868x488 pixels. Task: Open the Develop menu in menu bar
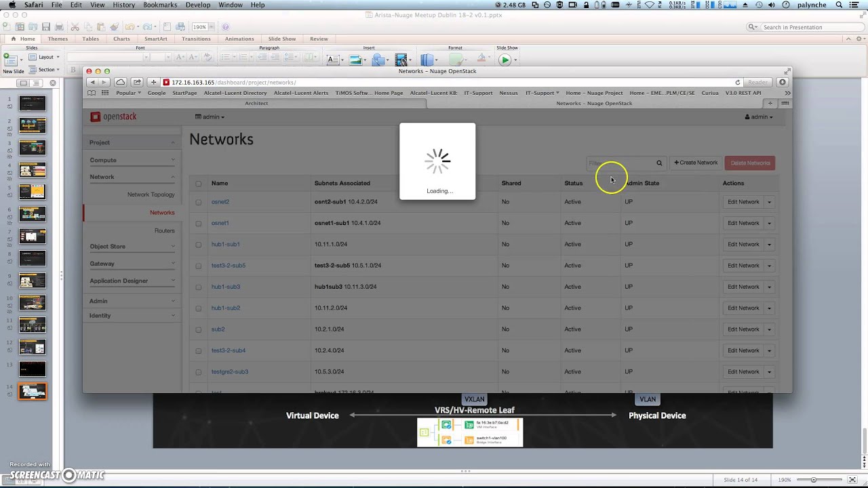pos(198,5)
